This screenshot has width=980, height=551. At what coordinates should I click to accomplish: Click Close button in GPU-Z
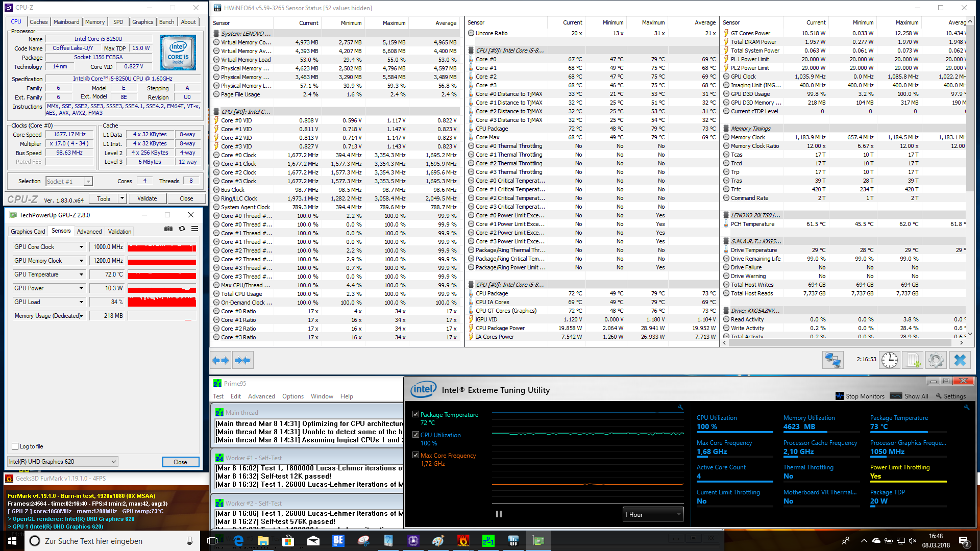click(x=180, y=462)
